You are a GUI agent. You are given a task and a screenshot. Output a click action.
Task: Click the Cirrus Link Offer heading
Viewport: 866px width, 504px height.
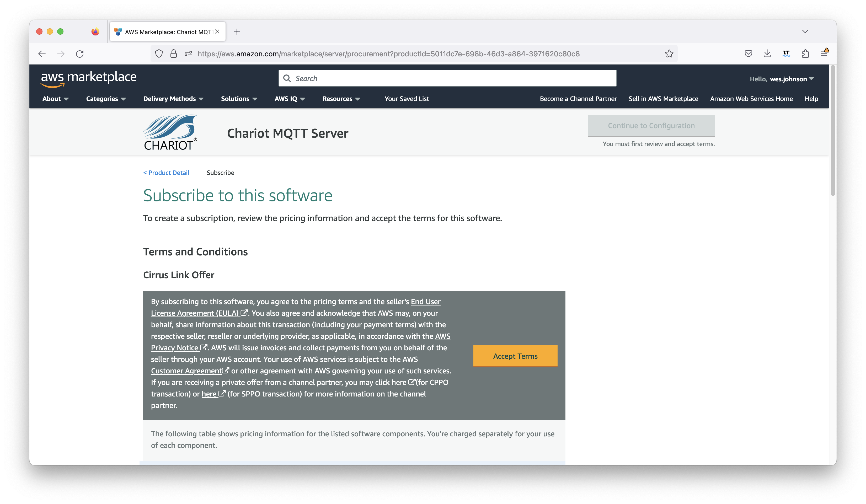(x=179, y=275)
